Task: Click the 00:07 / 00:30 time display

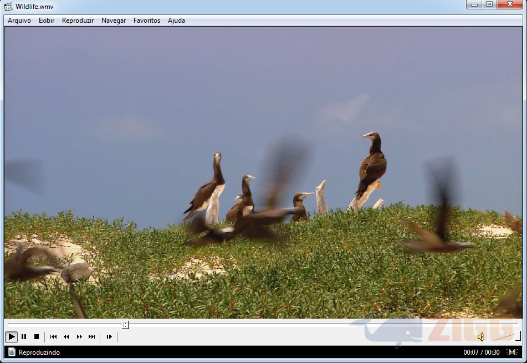Action: pyautogui.click(x=481, y=352)
